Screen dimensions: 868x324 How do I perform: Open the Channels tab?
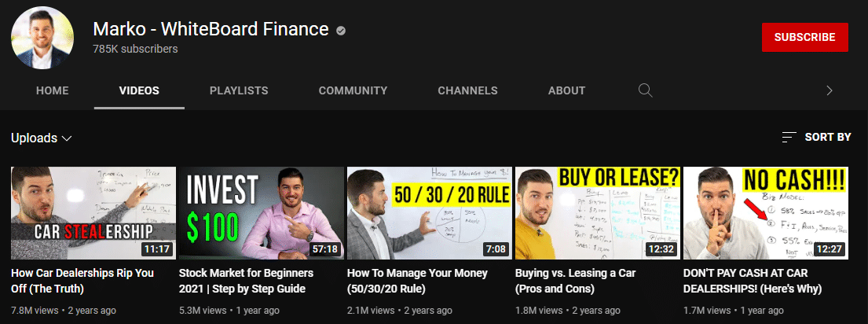[x=467, y=90]
